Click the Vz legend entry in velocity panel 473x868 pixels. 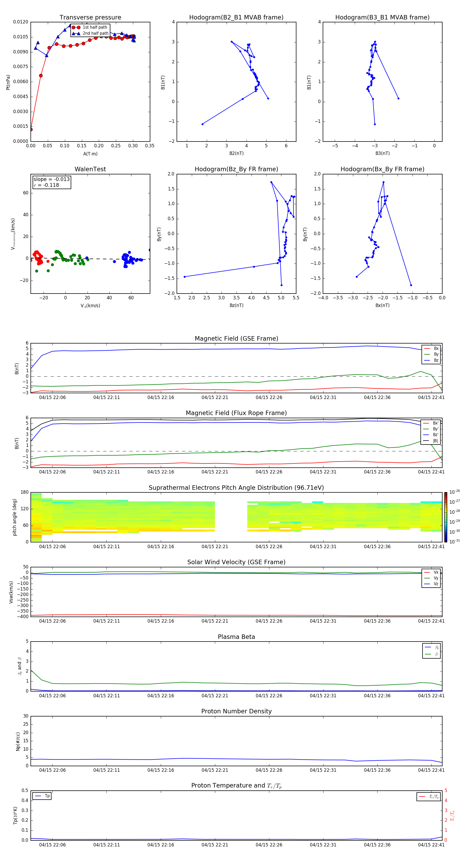click(x=431, y=584)
